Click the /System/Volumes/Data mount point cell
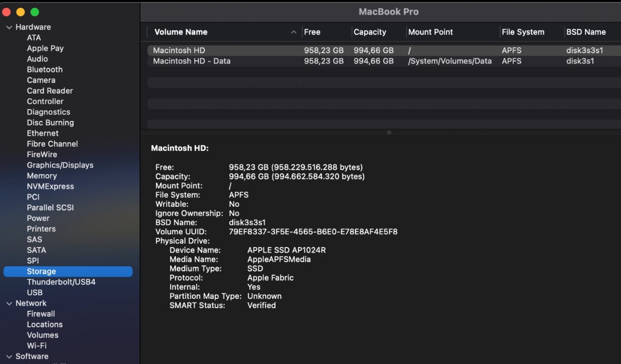The image size is (621, 364). click(450, 61)
